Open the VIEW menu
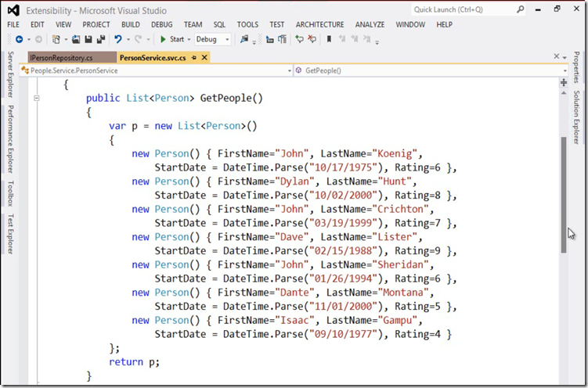The height and width of the screenshot is (388, 588). (63, 25)
